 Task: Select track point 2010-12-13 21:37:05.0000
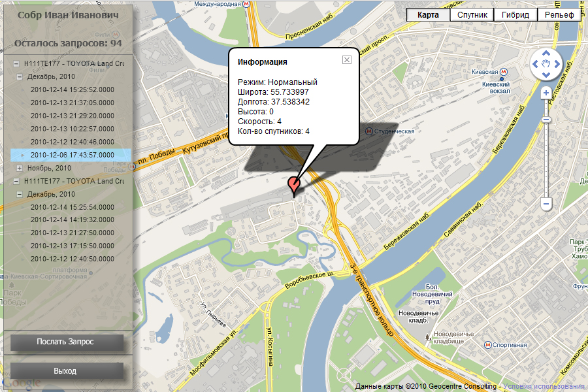tap(73, 103)
